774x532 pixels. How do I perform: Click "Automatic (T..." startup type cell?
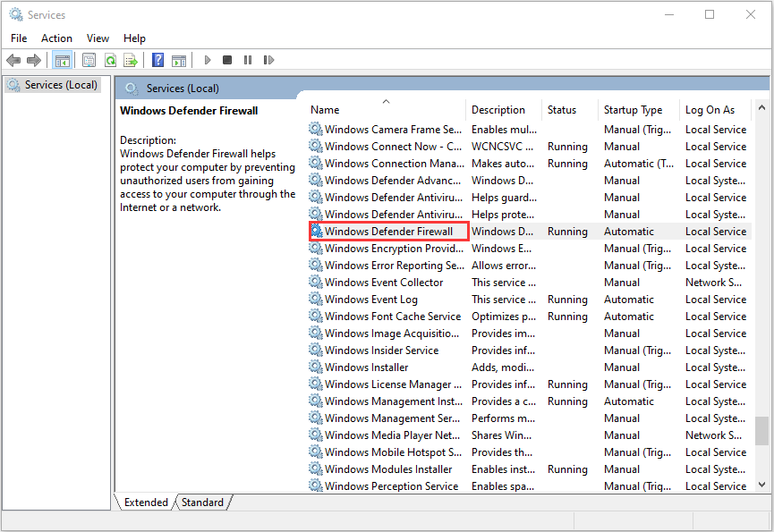click(x=639, y=164)
